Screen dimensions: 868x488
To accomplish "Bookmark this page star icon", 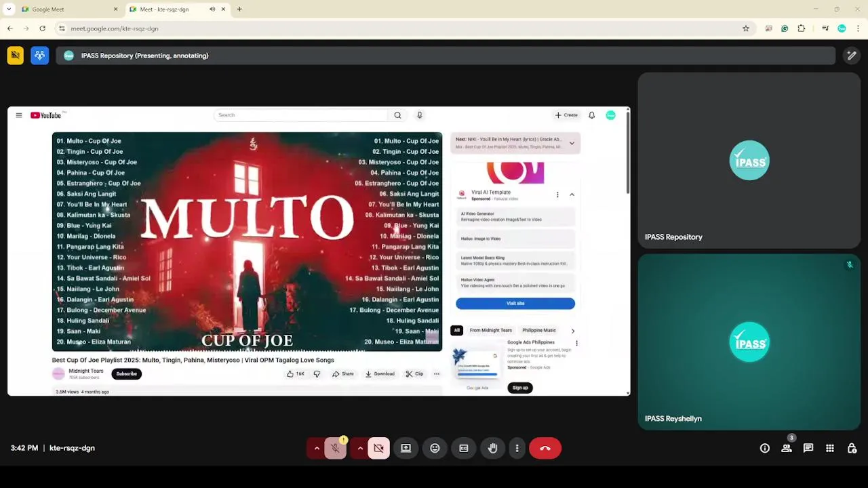I will click(746, 28).
